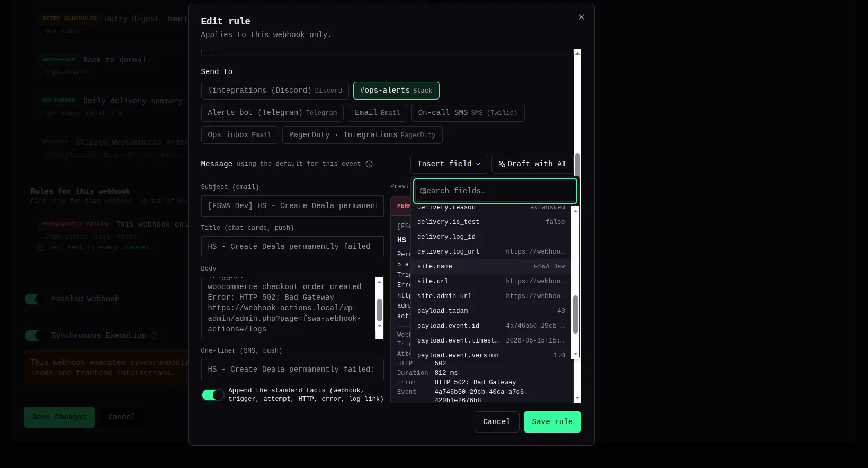Select PagerDuty · Integrations channel
The height and width of the screenshot is (468, 868).
coord(362,135)
